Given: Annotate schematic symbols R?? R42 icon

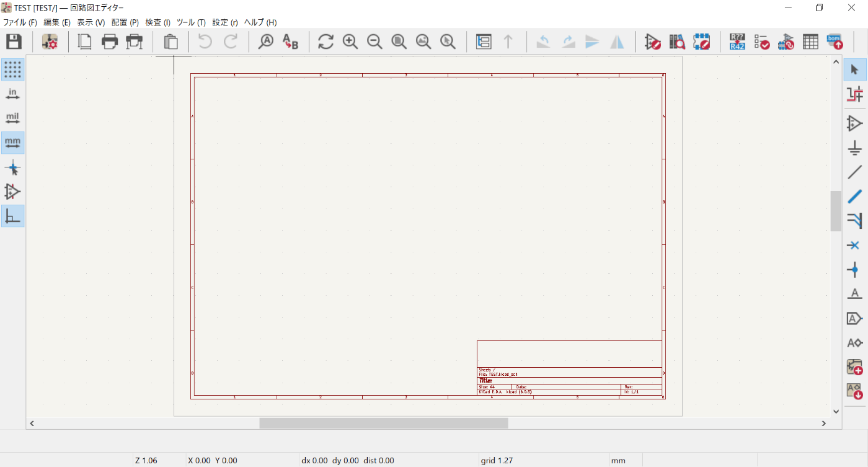Looking at the screenshot, I should [x=737, y=42].
